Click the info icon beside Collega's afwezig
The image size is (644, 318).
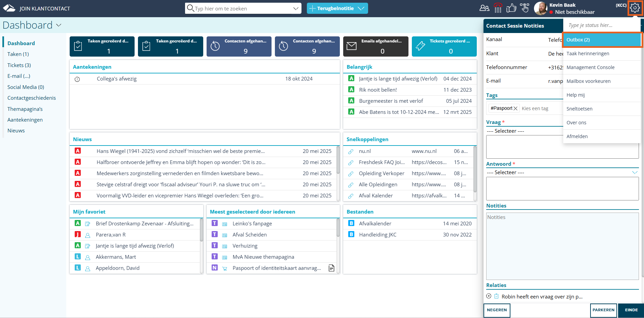pyautogui.click(x=77, y=79)
